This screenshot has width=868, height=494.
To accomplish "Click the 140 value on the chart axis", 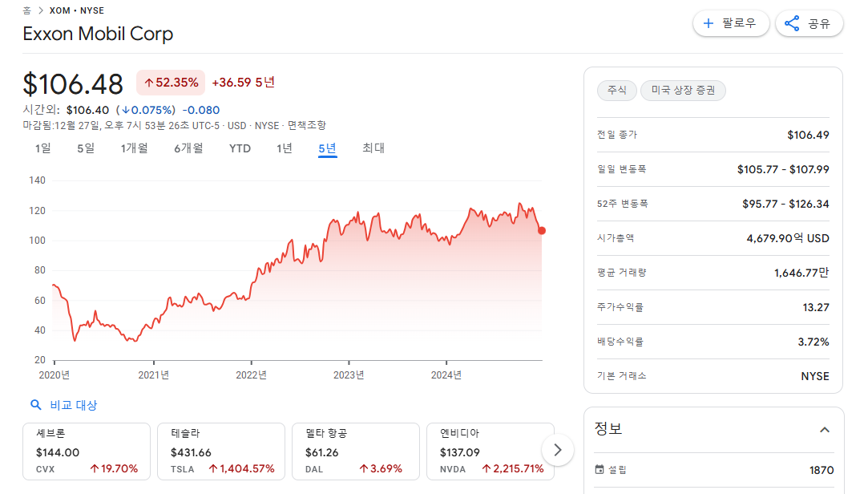I will [x=37, y=180].
